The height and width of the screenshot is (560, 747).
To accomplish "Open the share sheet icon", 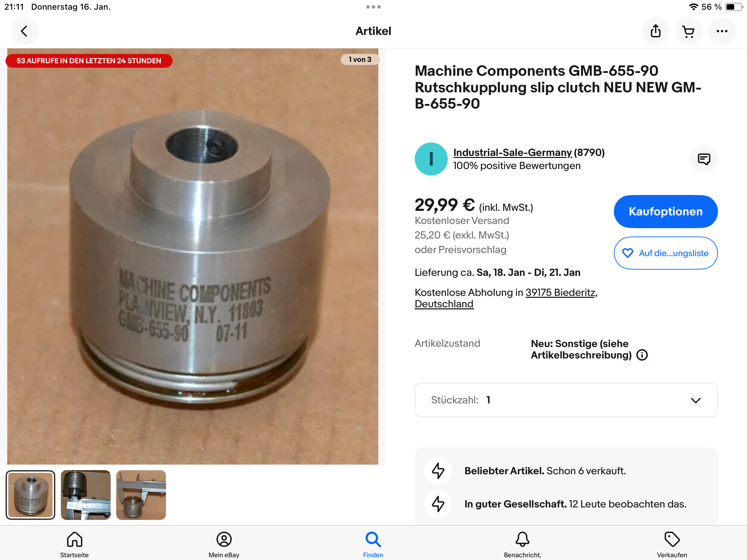I will (x=655, y=31).
